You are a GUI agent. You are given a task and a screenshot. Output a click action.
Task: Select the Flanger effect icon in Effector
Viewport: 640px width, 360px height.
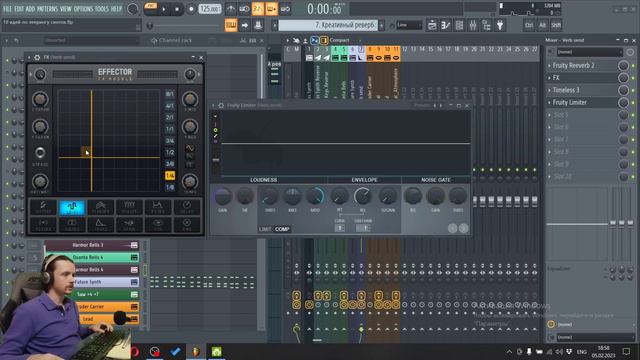pyautogui.click(x=100, y=207)
